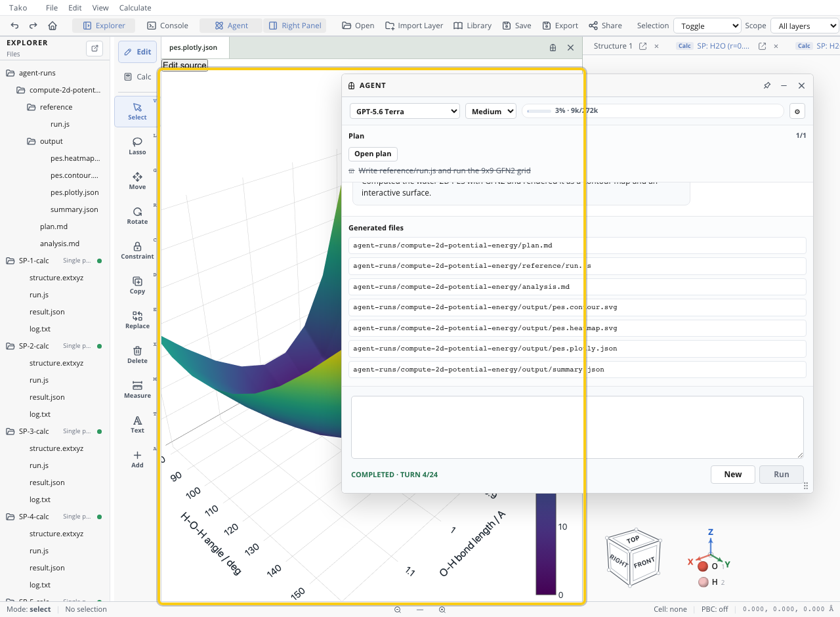Click the split view icon beside the pes.plotly.json tab
Viewport: 840px width, 617px height.
(x=553, y=47)
